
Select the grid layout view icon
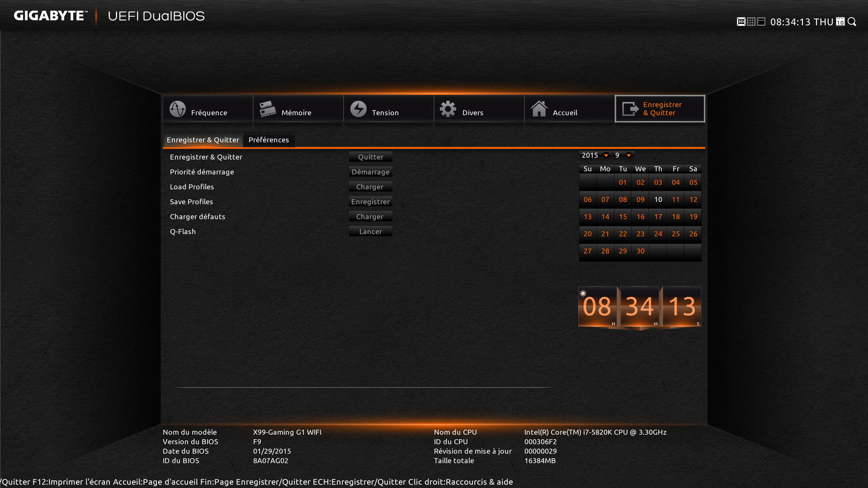(751, 22)
